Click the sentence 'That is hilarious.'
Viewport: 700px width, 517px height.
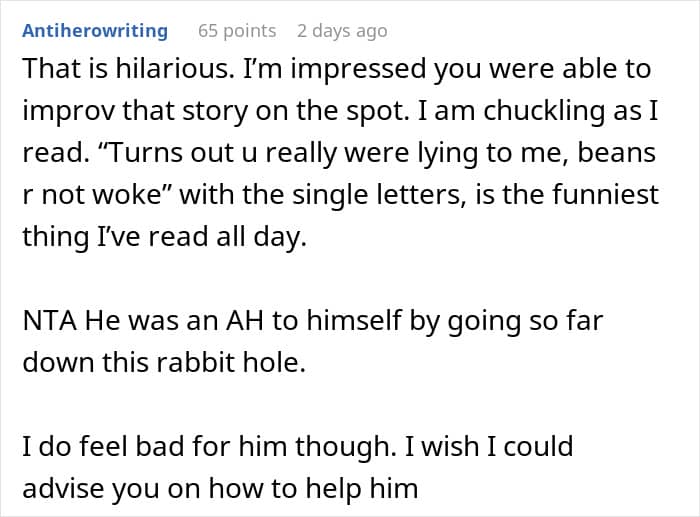pos(128,69)
